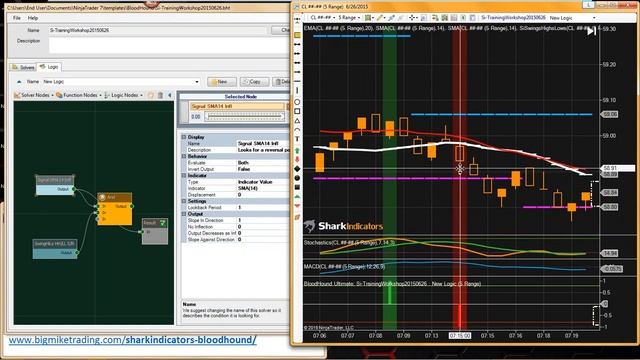This screenshot has height=360, width=640.
Task: Open the CL ##-## instrument dropdown
Action: (x=322, y=18)
